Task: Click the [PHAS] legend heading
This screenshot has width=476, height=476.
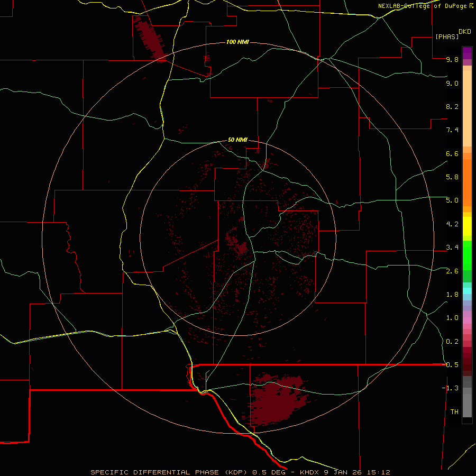Action: [x=447, y=36]
